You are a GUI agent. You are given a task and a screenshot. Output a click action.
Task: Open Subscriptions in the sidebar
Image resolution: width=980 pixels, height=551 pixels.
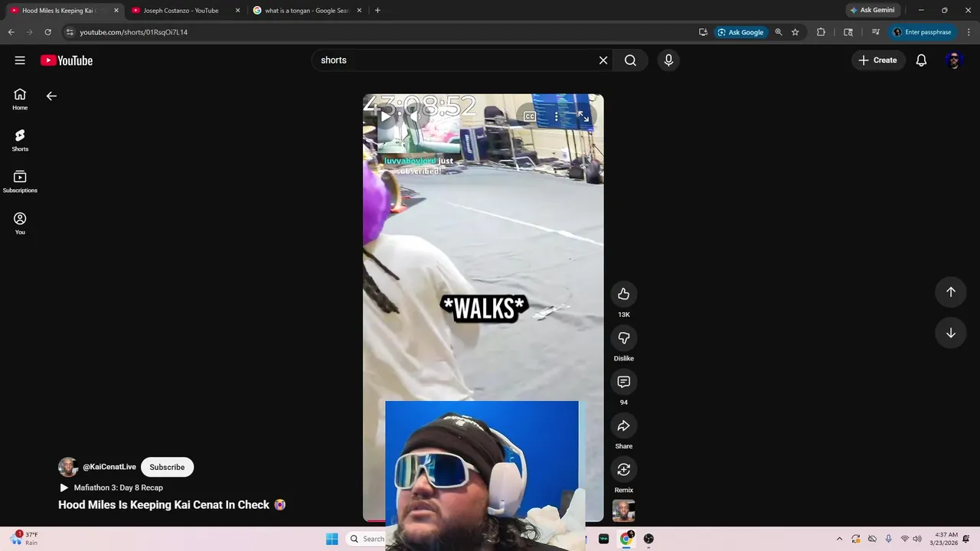pos(20,181)
